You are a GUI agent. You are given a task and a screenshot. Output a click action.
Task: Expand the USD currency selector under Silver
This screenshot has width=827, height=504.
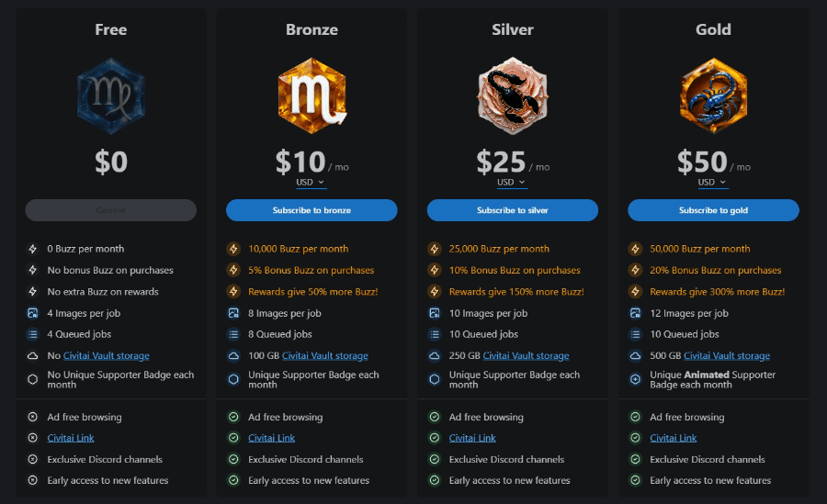click(x=511, y=183)
